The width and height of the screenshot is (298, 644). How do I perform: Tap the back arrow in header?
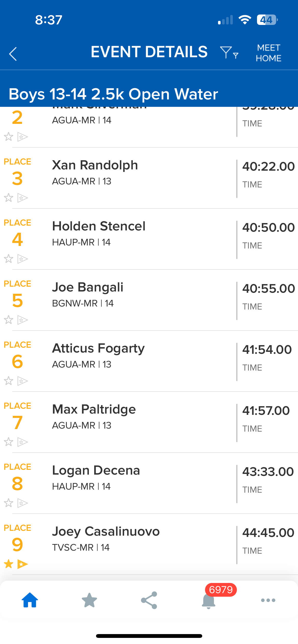tap(13, 54)
